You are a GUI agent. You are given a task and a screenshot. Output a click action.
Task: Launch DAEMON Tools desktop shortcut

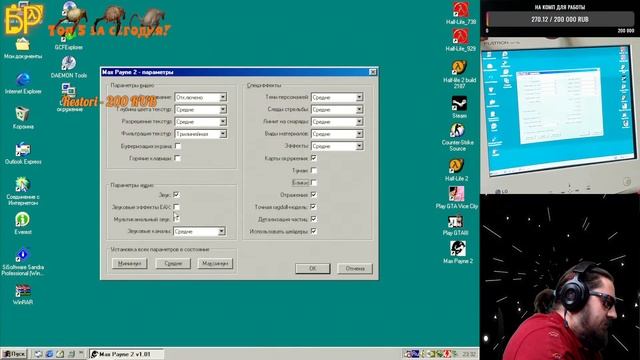69,67
